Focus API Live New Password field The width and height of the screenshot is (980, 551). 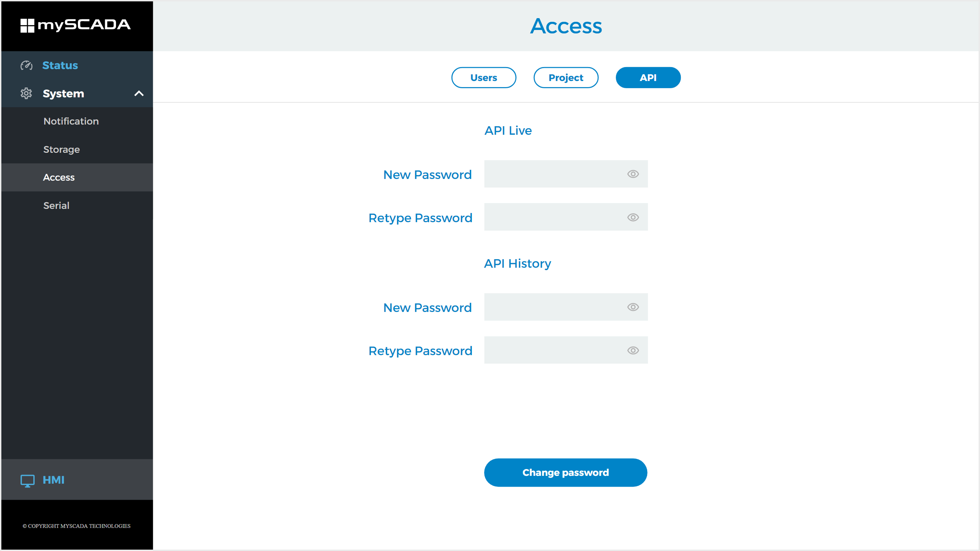tap(566, 174)
